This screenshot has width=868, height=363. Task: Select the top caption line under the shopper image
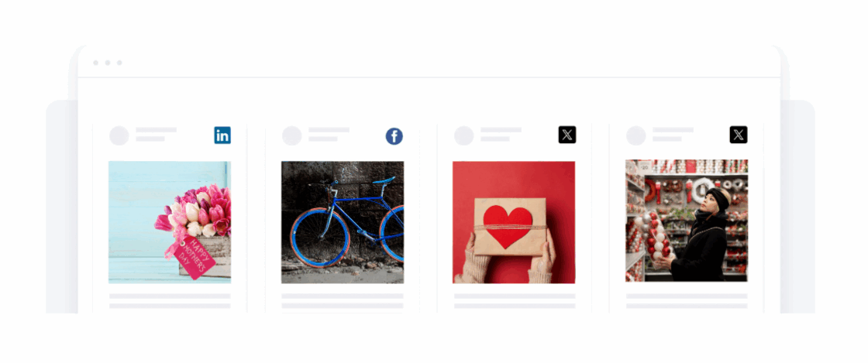687,296
